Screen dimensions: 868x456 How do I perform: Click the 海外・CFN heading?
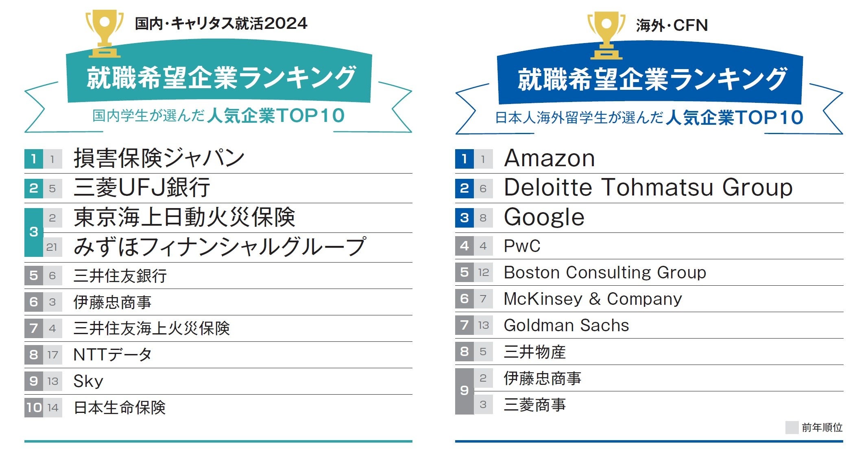672,25
